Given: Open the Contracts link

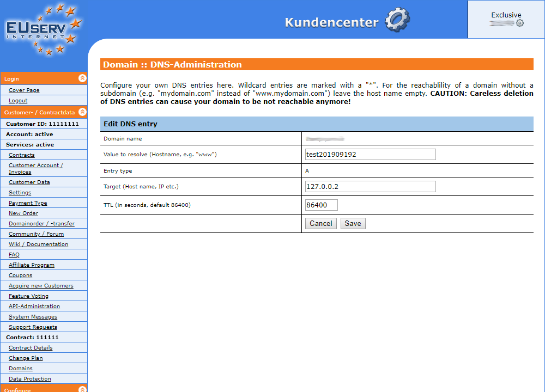Looking at the screenshot, I should point(22,155).
